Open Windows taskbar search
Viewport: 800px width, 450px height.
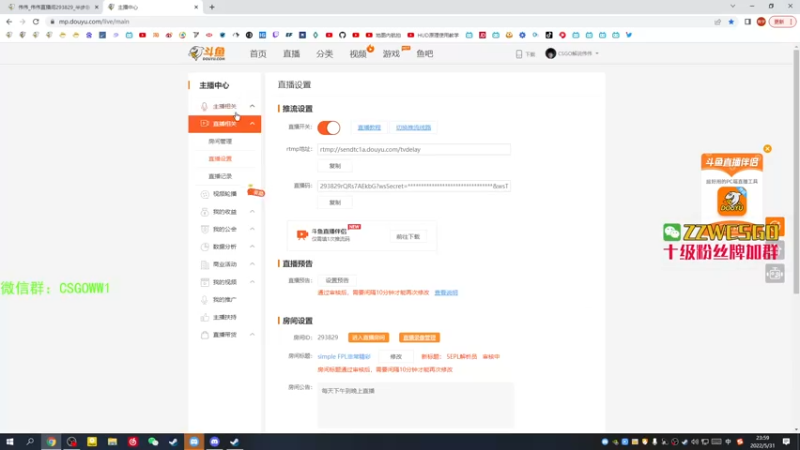(30, 442)
